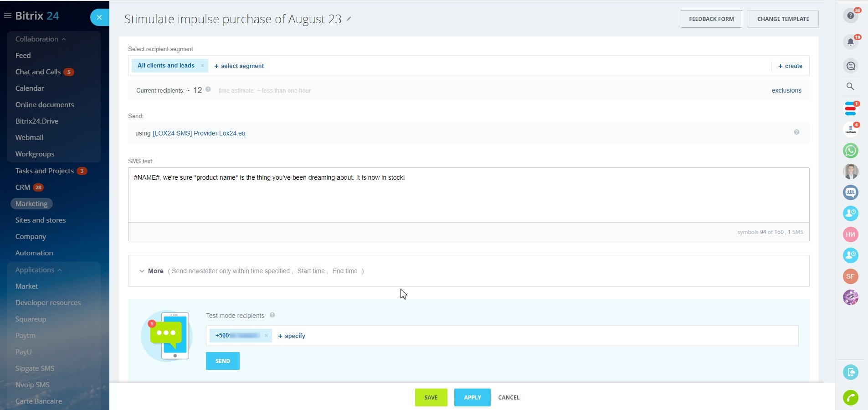Click the green SAVE button
The height and width of the screenshot is (410, 868).
[x=431, y=397]
